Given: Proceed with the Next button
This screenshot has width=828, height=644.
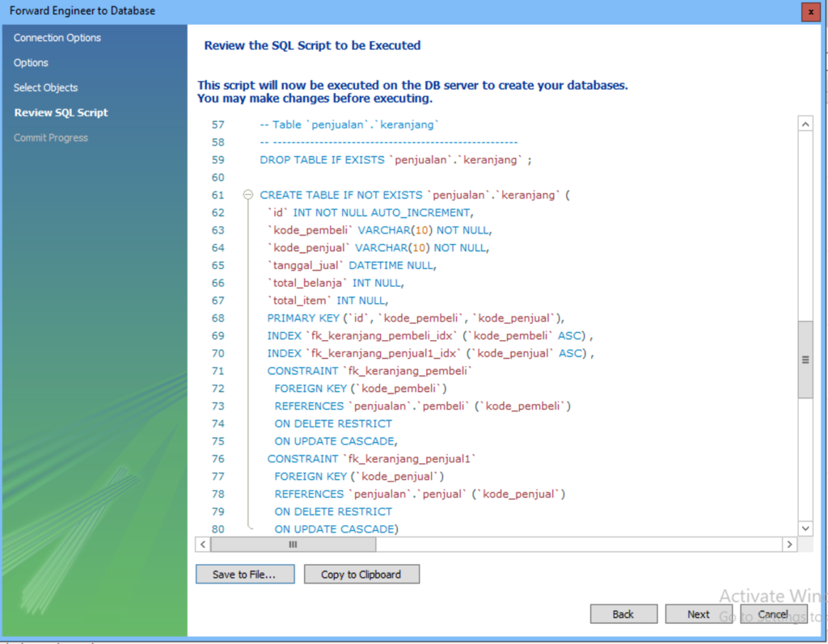Looking at the screenshot, I should tap(699, 614).
